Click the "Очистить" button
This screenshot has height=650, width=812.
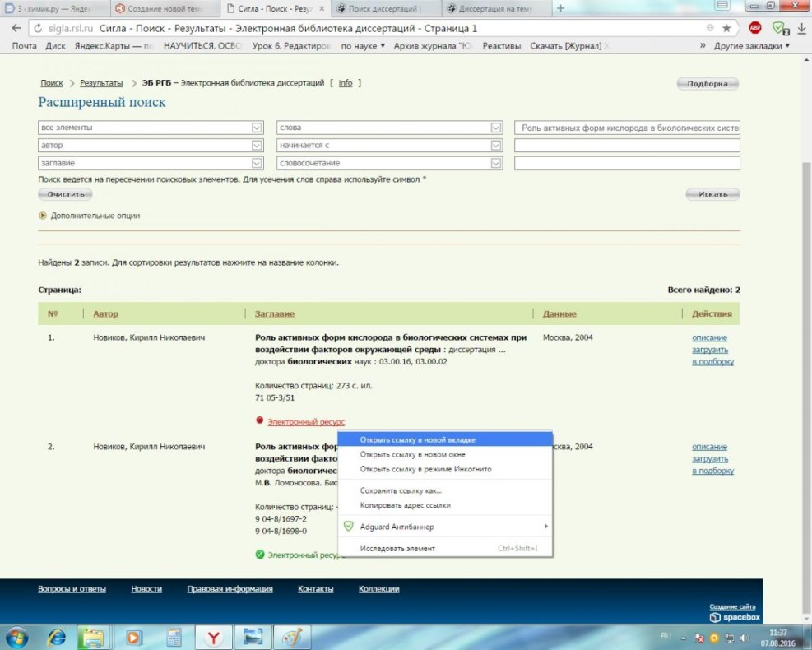click(65, 194)
